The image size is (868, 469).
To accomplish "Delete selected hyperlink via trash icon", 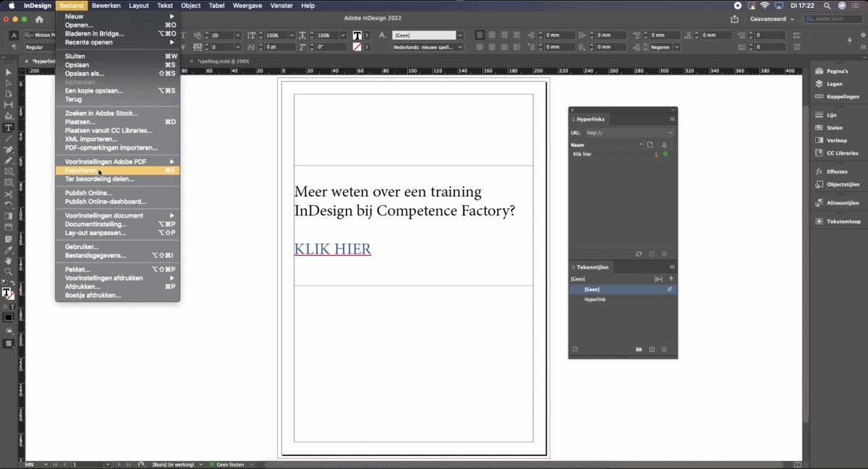I will coord(663,254).
